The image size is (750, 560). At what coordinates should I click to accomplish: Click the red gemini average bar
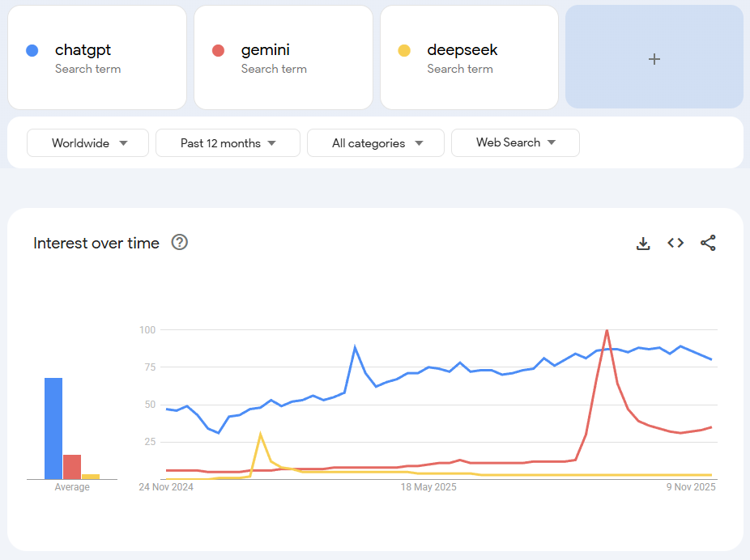[x=72, y=467]
